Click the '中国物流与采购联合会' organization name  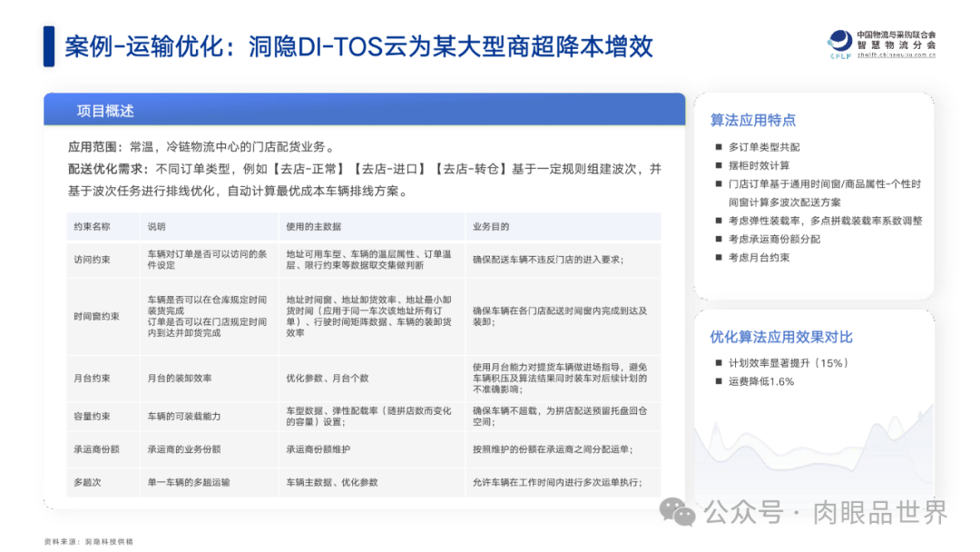(897, 35)
